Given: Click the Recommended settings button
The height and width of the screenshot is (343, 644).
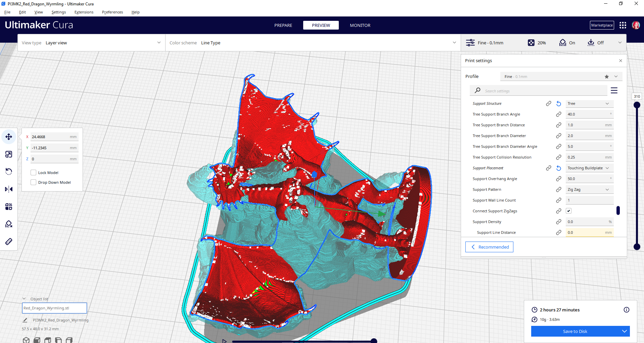Looking at the screenshot, I should tap(489, 247).
